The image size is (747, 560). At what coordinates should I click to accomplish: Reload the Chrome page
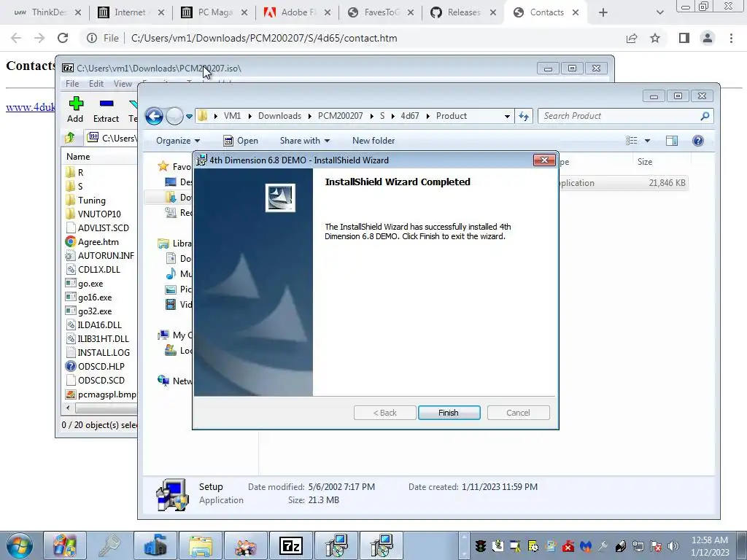(x=63, y=38)
